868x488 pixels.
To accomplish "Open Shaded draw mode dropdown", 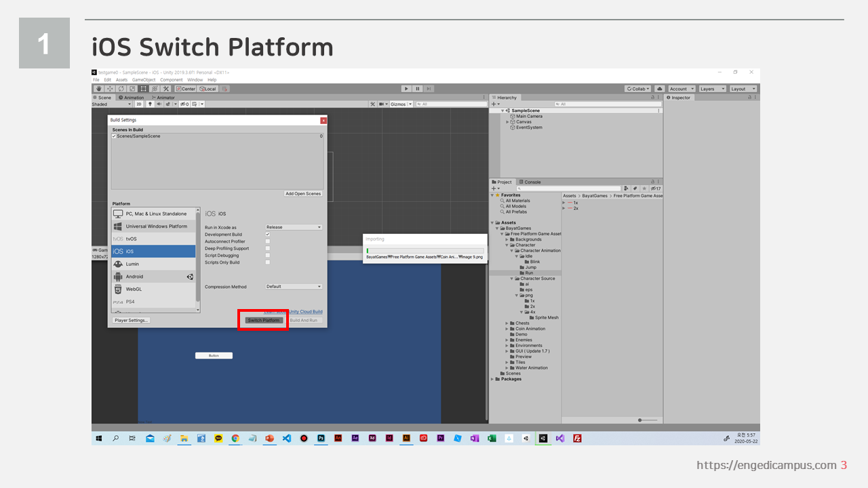I will click(x=112, y=104).
